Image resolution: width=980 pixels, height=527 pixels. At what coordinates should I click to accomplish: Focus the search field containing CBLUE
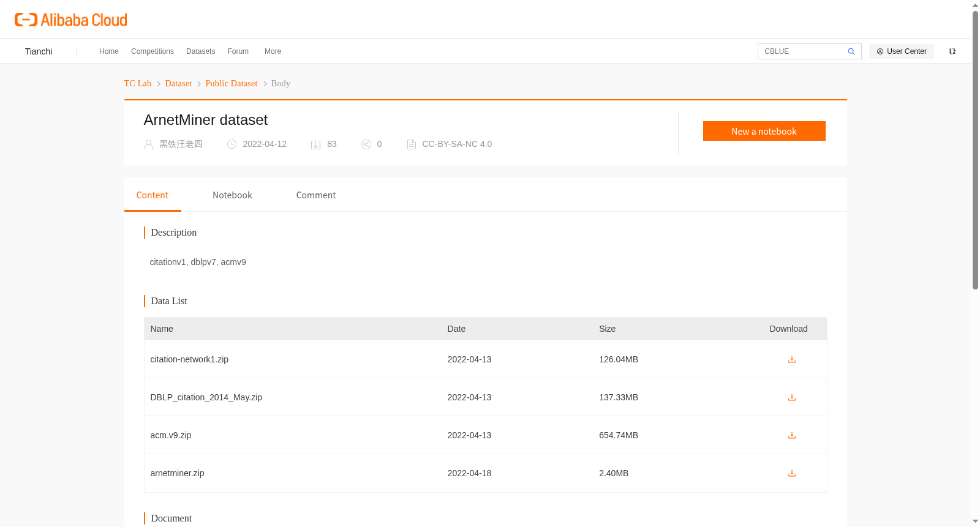(x=802, y=51)
